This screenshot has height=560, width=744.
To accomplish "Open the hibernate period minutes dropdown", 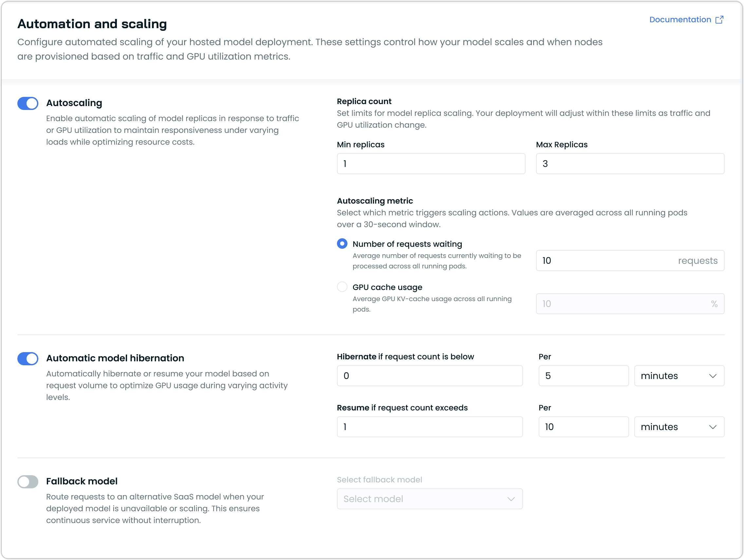I will point(679,376).
